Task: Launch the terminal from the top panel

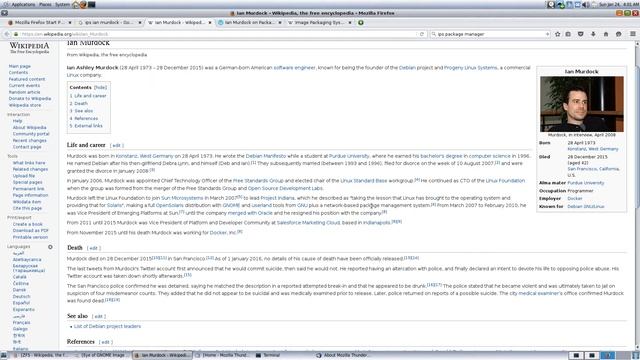Action: pyautogui.click(x=91, y=4)
